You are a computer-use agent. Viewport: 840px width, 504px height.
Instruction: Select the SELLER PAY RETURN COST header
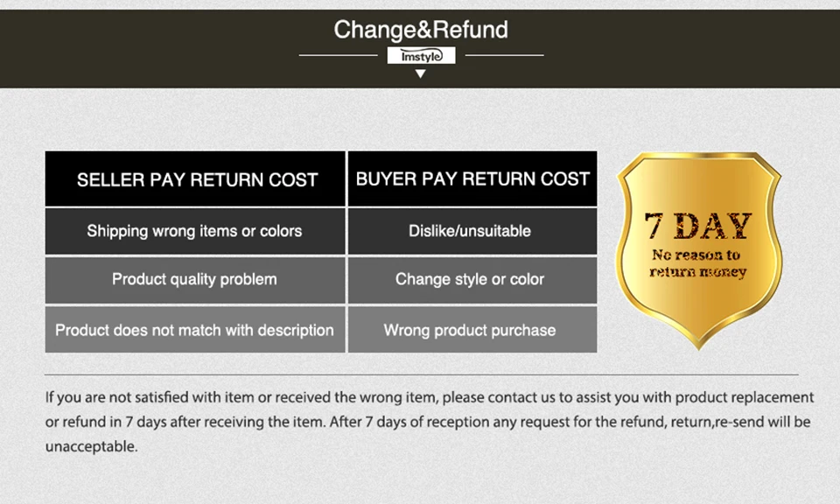click(x=195, y=178)
